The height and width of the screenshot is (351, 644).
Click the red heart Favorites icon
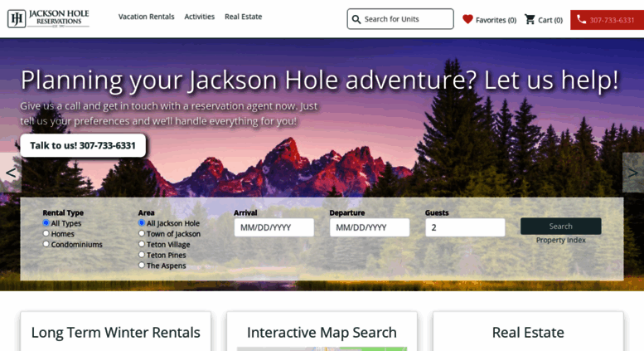coord(467,19)
